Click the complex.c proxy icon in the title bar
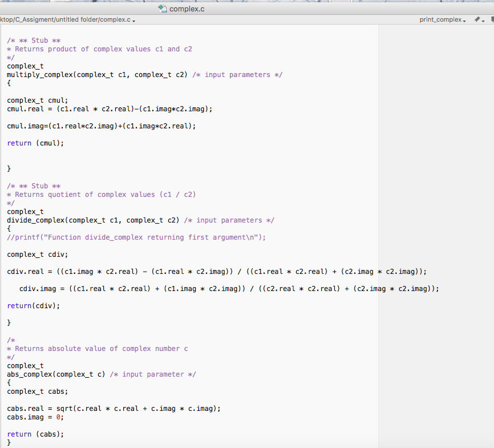The image size is (494, 448). [x=163, y=9]
